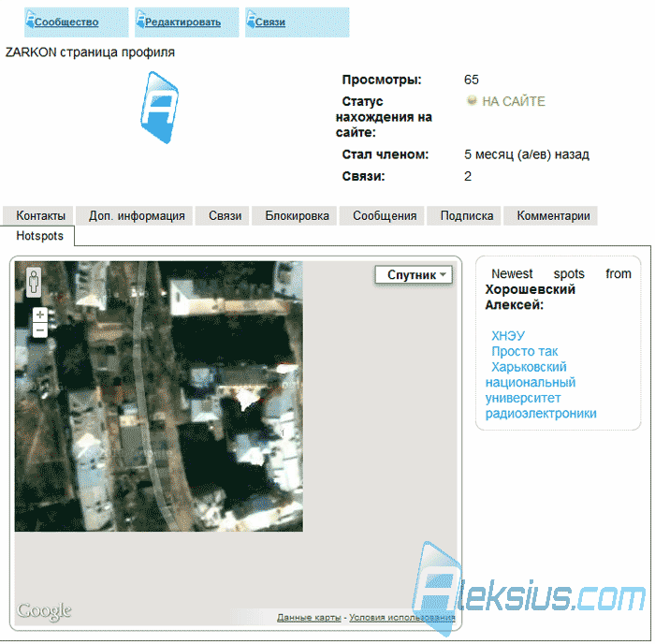Switch to the Доп. информация tab
The width and height of the screenshot is (655, 644).
[134, 215]
